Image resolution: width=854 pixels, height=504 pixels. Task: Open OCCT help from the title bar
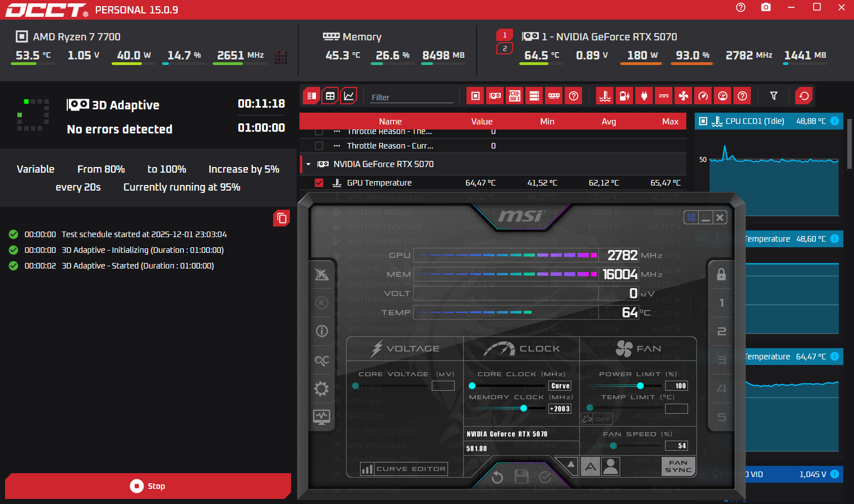coord(741,7)
